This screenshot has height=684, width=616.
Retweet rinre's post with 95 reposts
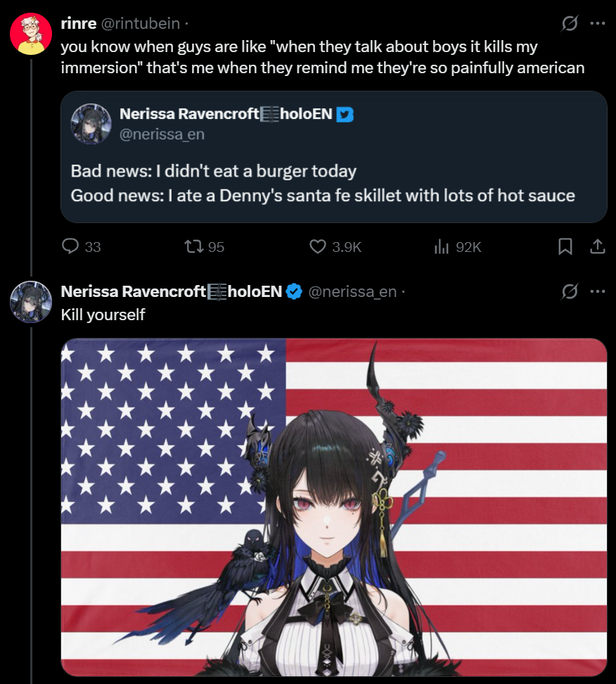tap(204, 246)
